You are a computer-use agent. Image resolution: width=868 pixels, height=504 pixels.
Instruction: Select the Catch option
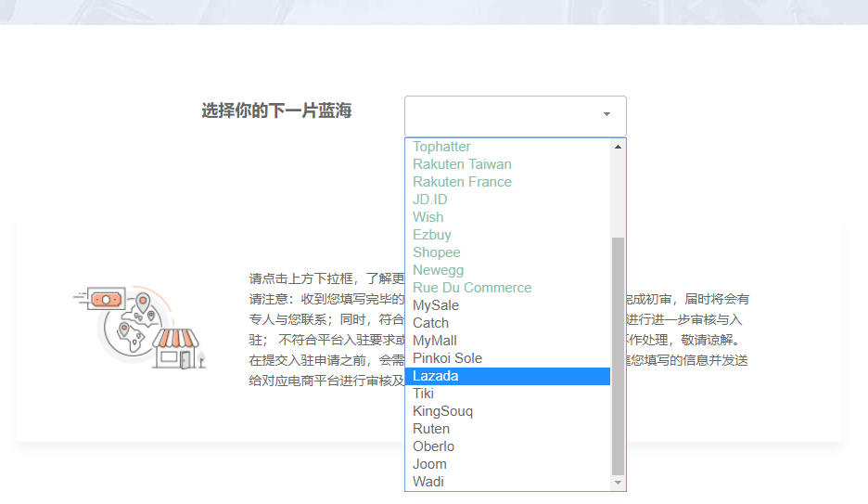coord(507,323)
